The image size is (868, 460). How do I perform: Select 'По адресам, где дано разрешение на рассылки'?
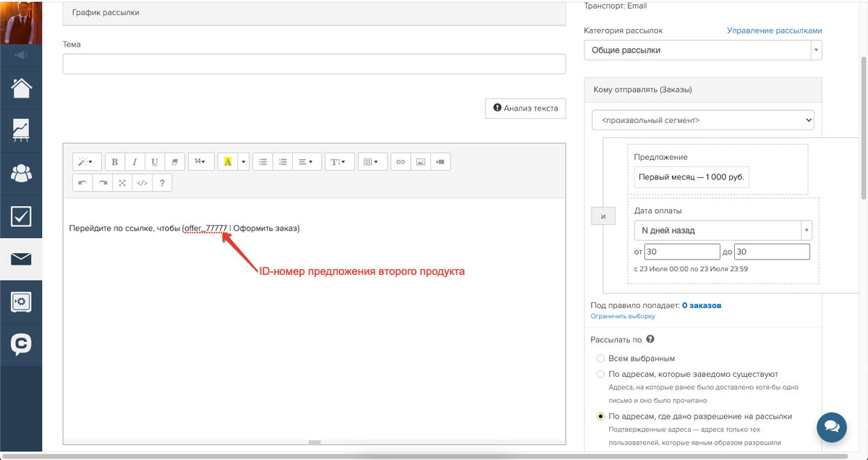(x=600, y=417)
